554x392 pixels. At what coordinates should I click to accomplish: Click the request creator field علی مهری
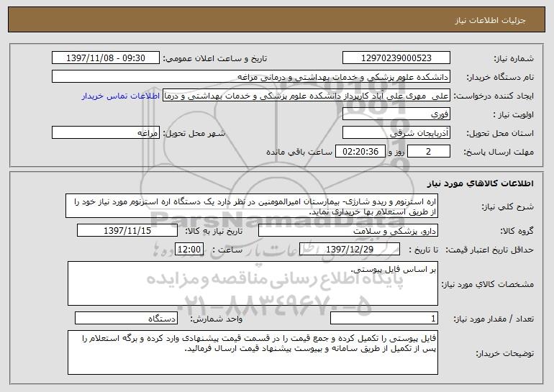[x=306, y=96]
